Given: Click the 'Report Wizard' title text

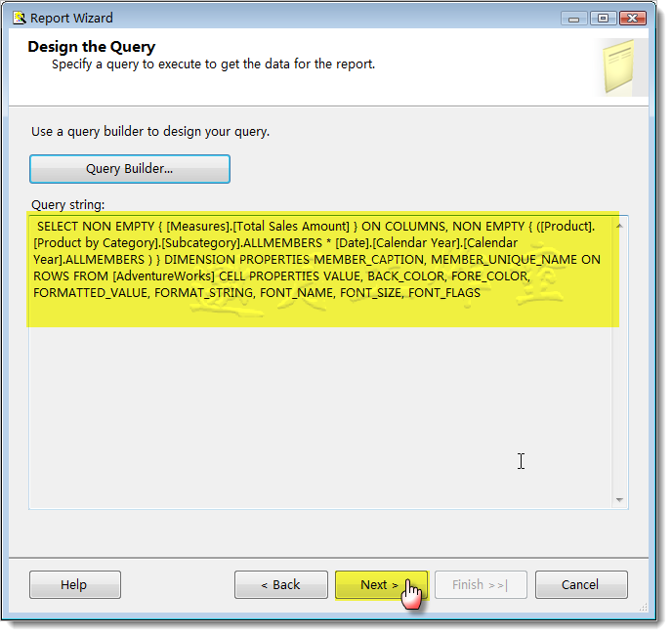Looking at the screenshot, I should [71, 19].
